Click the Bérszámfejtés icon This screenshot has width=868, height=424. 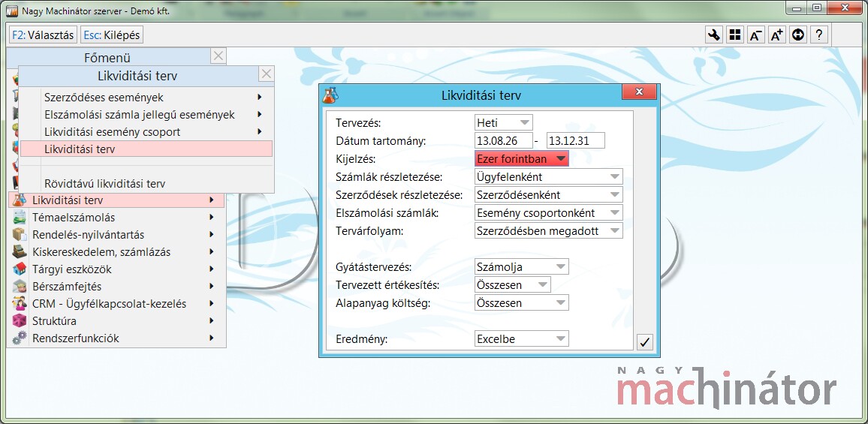click(x=20, y=286)
